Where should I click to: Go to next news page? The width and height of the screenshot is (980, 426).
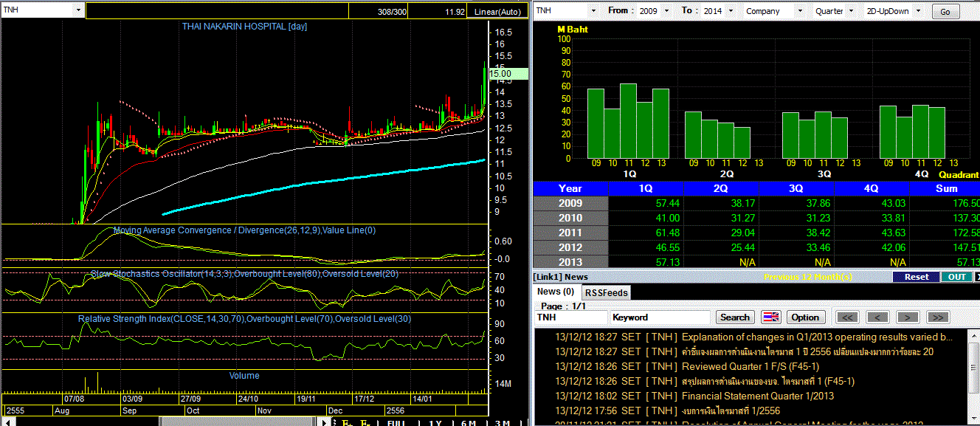point(907,317)
